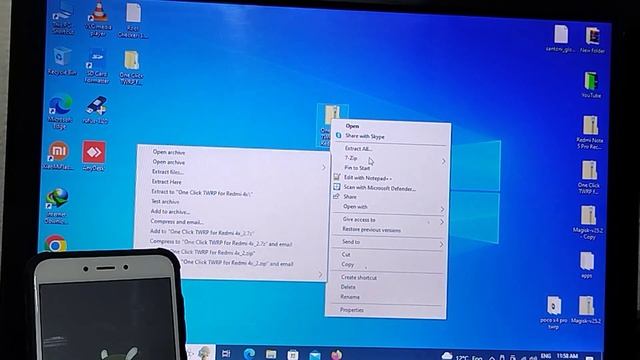Choose Extract to "One Click TWRP for Redmi 4x\"

(x=202, y=193)
